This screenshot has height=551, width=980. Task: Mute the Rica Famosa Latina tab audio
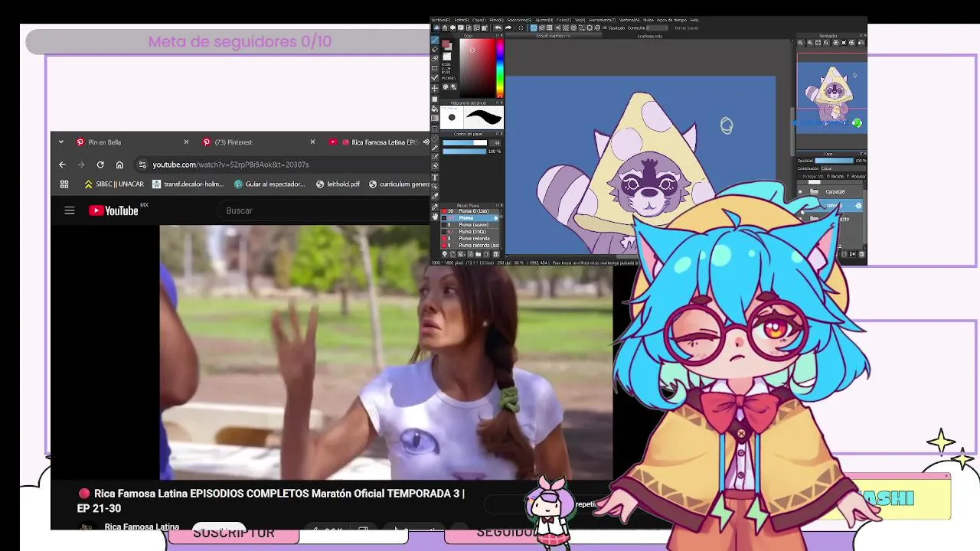pyautogui.click(x=426, y=142)
